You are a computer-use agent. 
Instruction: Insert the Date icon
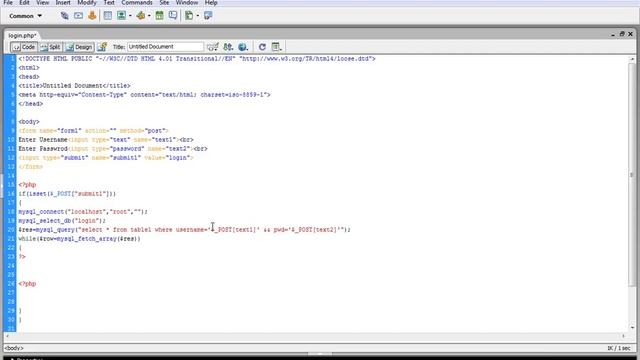[160, 16]
